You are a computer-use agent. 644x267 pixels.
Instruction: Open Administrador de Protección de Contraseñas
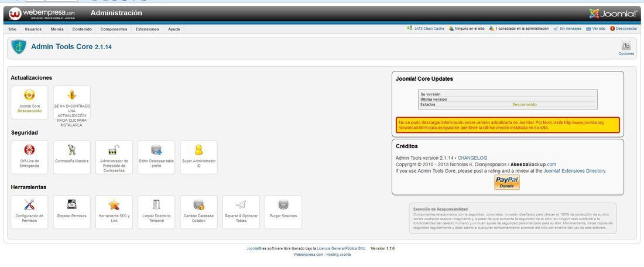(x=114, y=158)
